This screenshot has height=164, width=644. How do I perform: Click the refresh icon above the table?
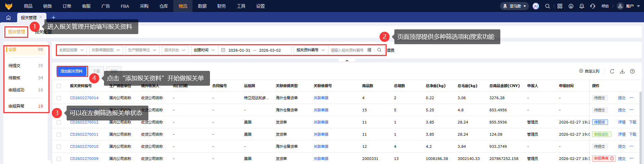pos(612,71)
